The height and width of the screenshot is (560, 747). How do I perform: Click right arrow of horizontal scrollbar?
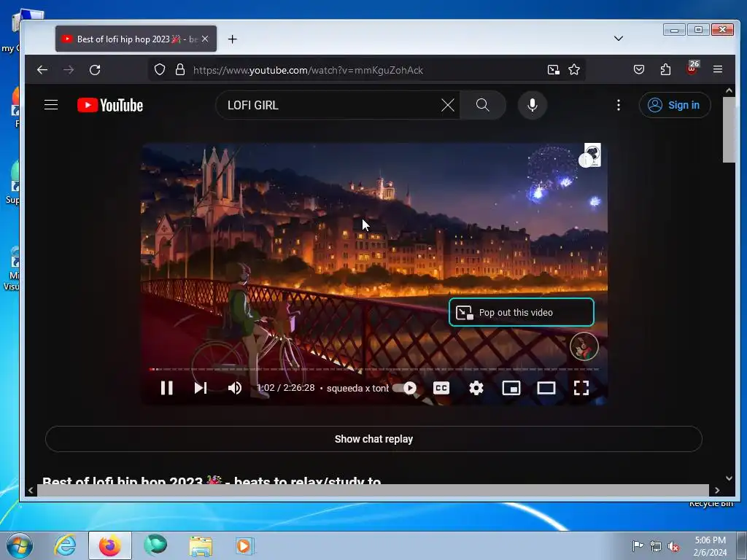click(717, 490)
